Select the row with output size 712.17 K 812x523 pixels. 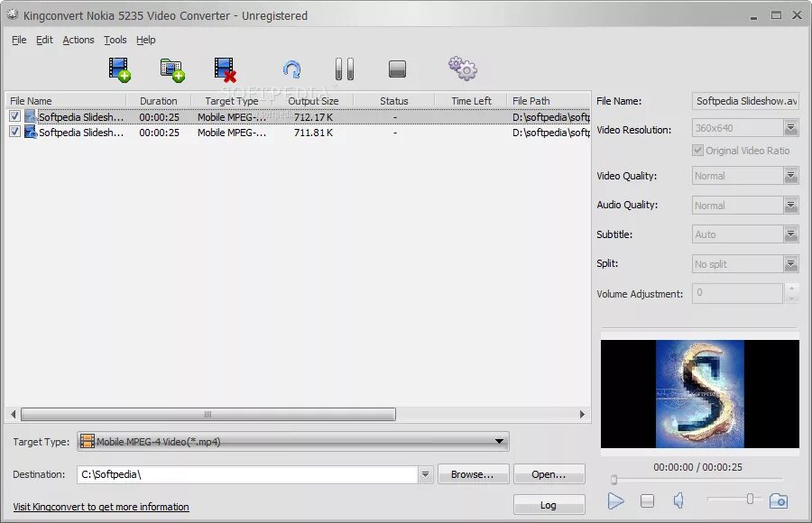click(x=299, y=117)
